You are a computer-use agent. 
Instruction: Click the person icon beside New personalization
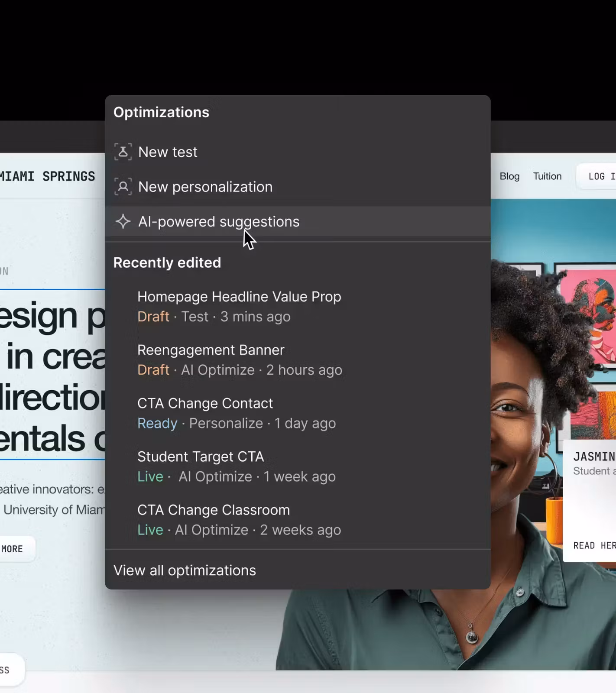(x=123, y=187)
